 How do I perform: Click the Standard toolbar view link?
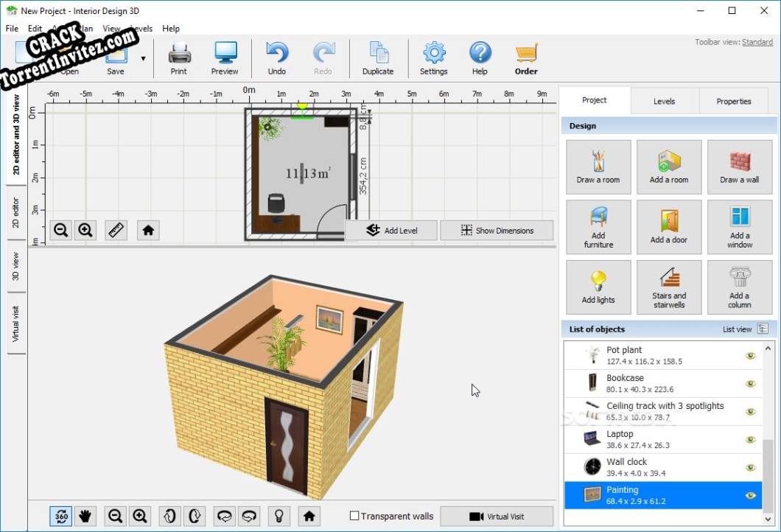pyautogui.click(x=757, y=42)
